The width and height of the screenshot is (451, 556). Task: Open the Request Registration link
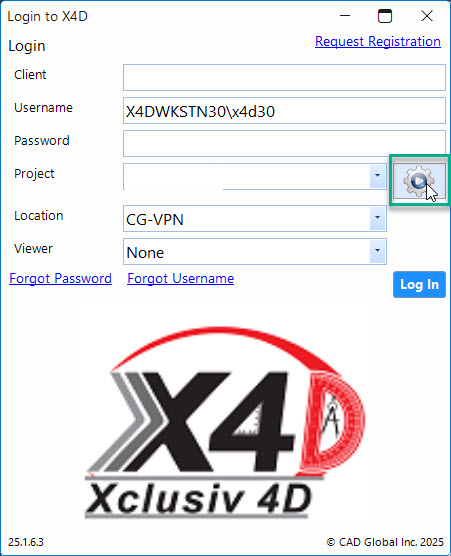(x=378, y=41)
